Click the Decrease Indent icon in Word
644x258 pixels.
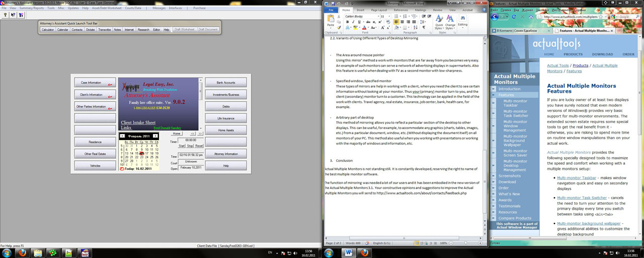pos(424,16)
